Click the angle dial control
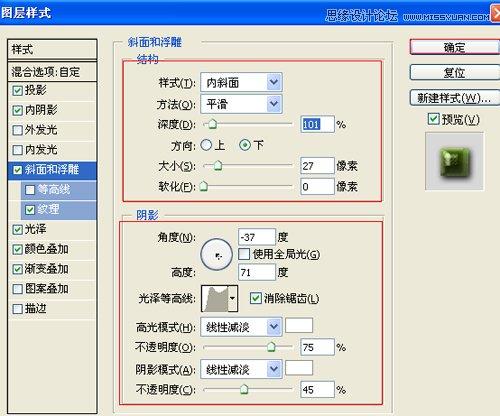The image size is (500, 416). pos(217,255)
